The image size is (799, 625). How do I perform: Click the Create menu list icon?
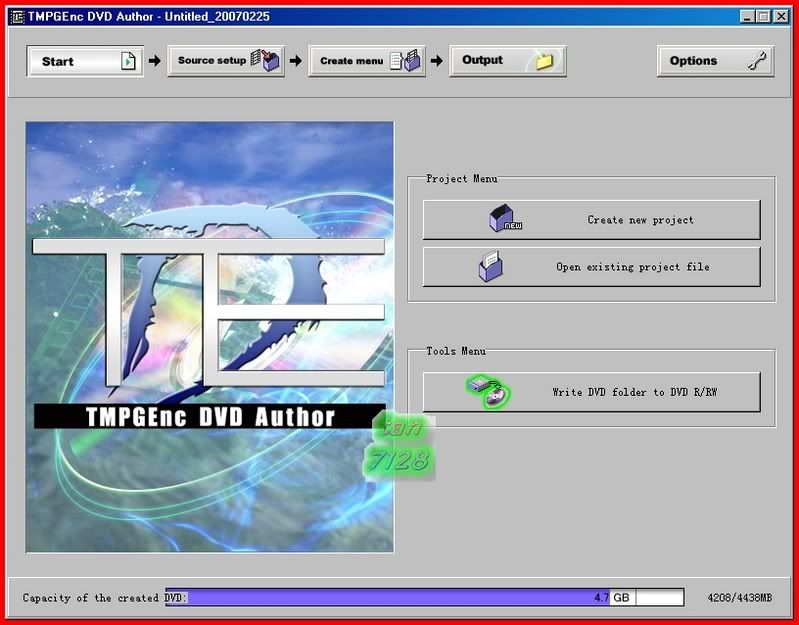click(406, 60)
